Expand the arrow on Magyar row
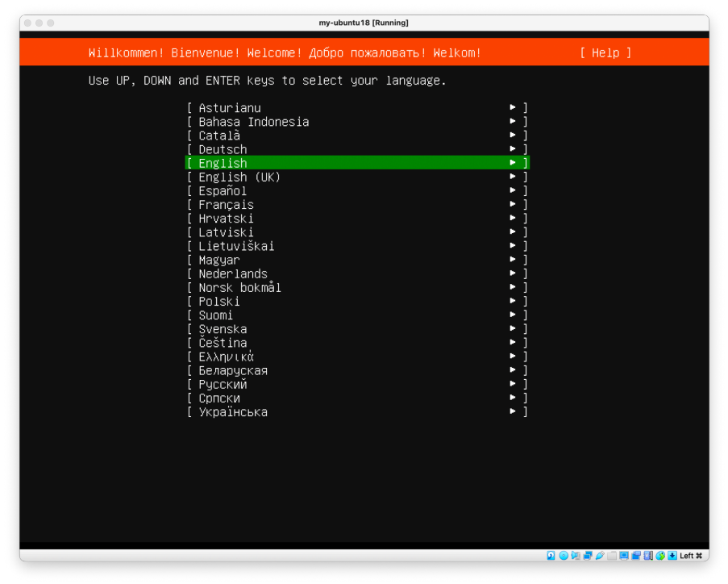This screenshot has height=584, width=728. 513,259
